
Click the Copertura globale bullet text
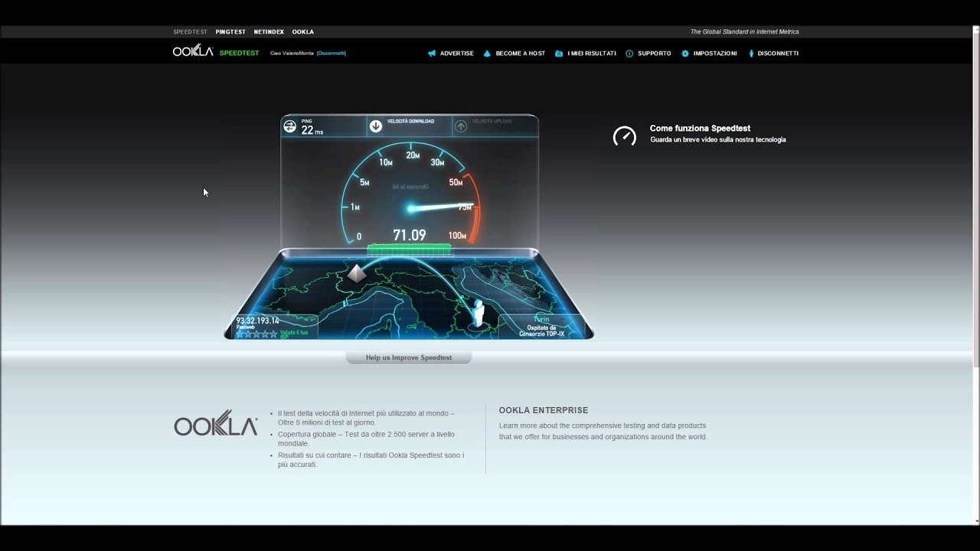[x=366, y=439]
